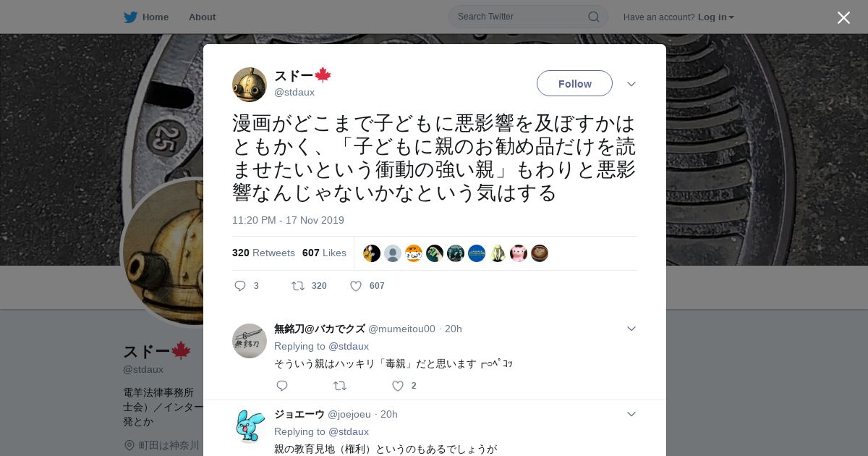
Task: Open main tweet options chevron beside Follow
Action: pyautogui.click(x=631, y=84)
